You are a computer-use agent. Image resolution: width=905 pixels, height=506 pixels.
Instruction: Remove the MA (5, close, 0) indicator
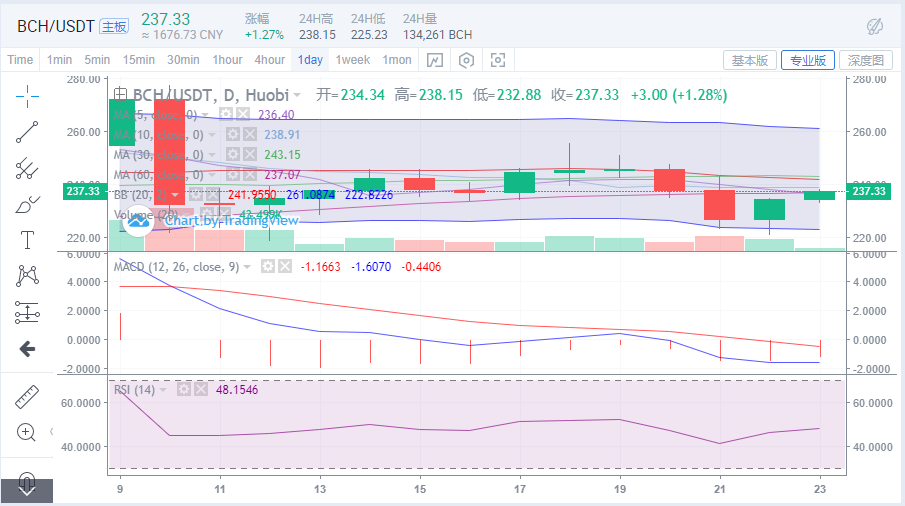click(x=243, y=114)
